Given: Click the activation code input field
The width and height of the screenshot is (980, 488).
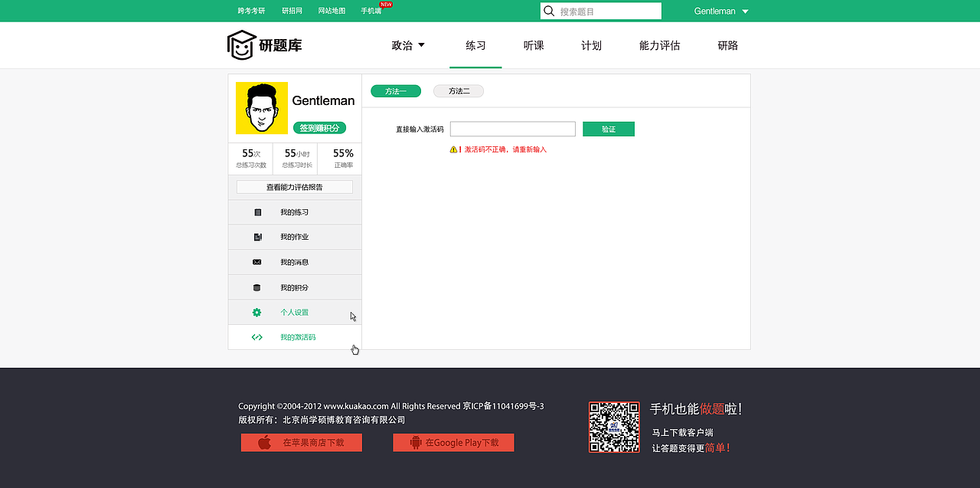Looking at the screenshot, I should click(x=512, y=129).
